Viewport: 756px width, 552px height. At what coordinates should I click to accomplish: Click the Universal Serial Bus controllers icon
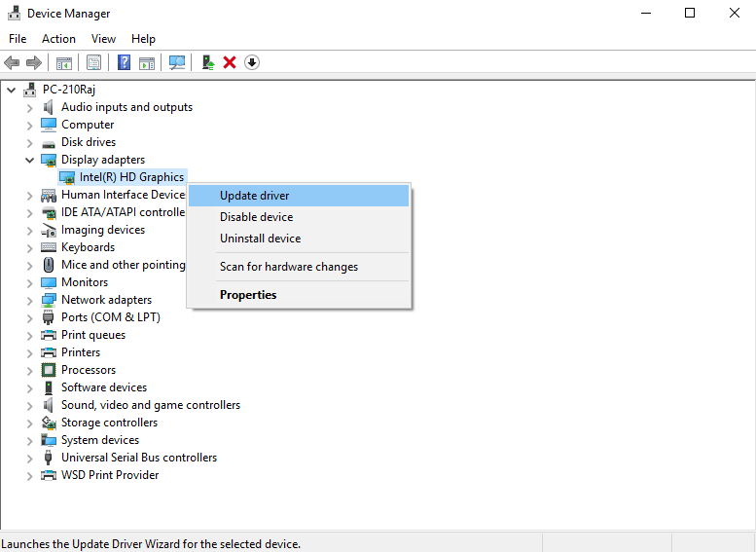pos(49,458)
